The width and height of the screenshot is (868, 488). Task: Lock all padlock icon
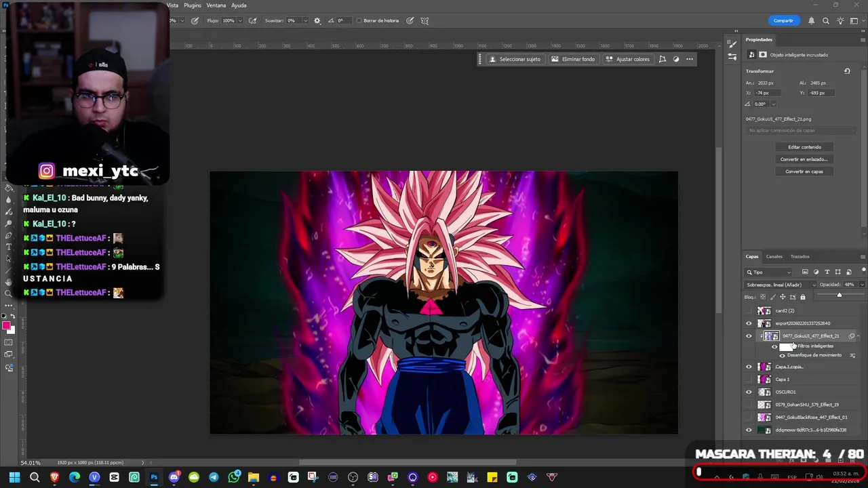click(803, 297)
